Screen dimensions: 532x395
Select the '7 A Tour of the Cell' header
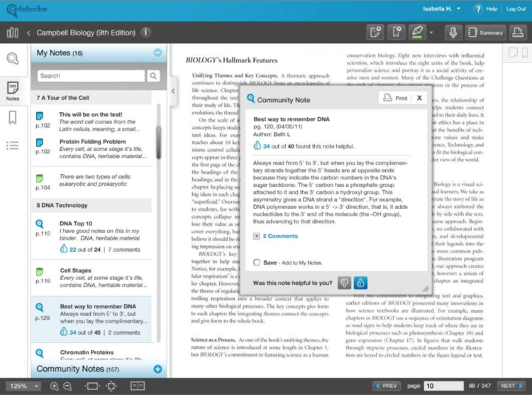tap(91, 98)
